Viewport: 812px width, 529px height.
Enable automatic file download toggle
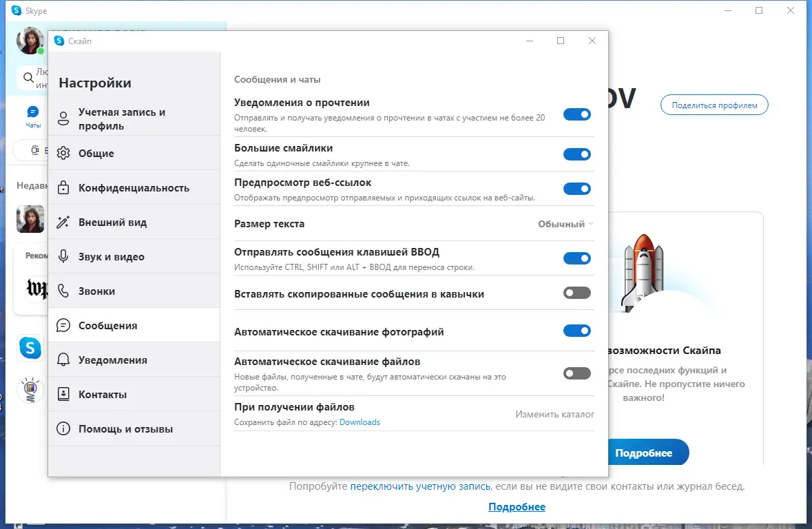point(577,373)
